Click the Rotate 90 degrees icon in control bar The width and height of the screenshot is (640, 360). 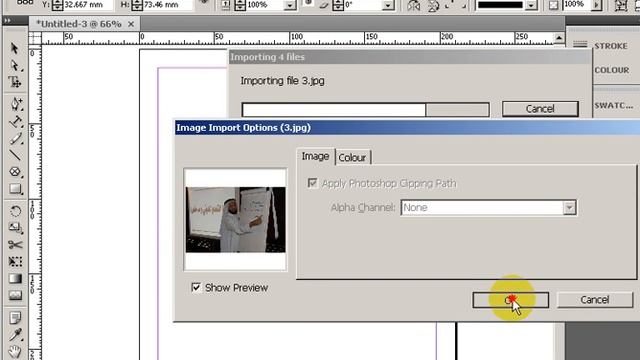coord(433,5)
